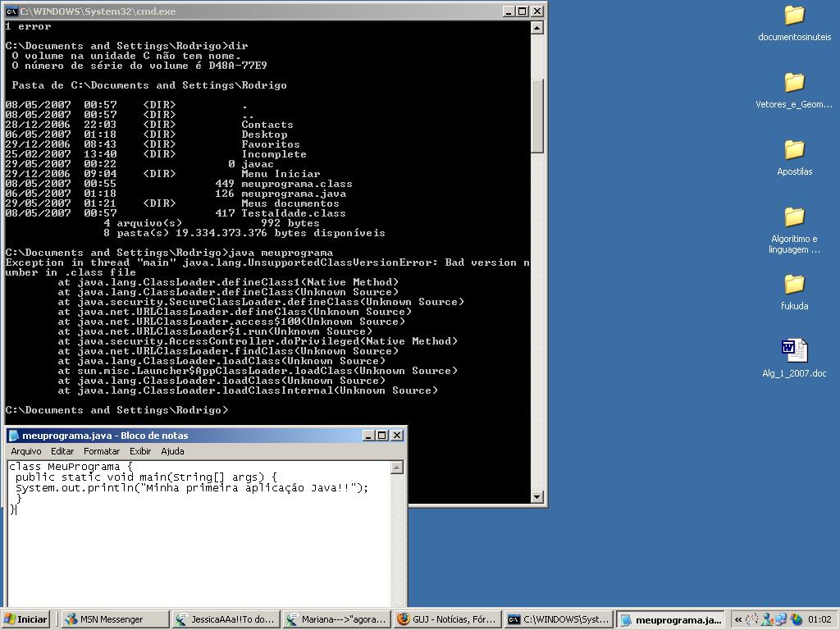The width and height of the screenshot is (840, 630).
Task: Switch to C:\WINDOWS\Syst... taskbar button
Action: pyautogui.click(x=559, y=619)
